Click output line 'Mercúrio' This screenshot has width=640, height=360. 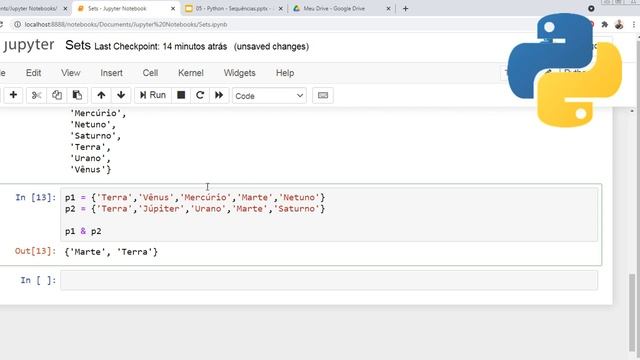tap(98, 113)
